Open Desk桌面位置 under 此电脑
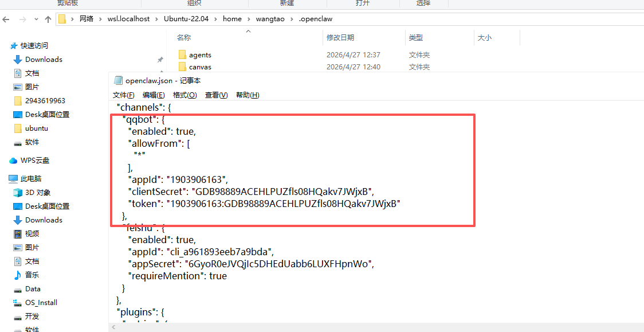This screenshot has width=644, height=332. click(x=47, y=206)
